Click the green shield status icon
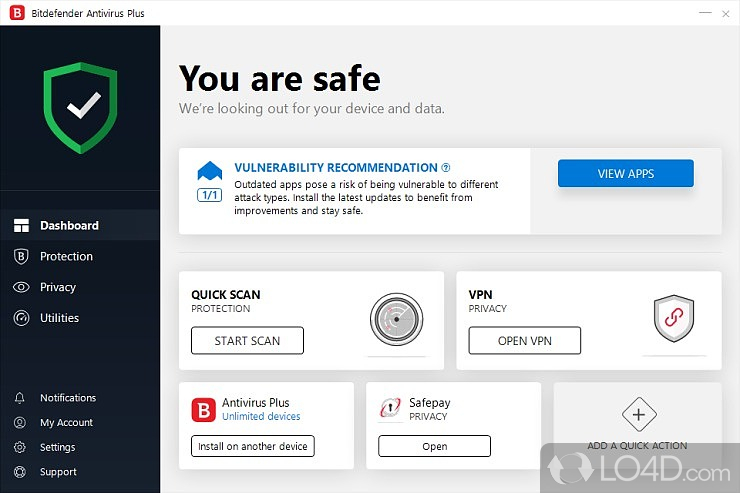Screen dimensions: 740x493 click(80, 108)
